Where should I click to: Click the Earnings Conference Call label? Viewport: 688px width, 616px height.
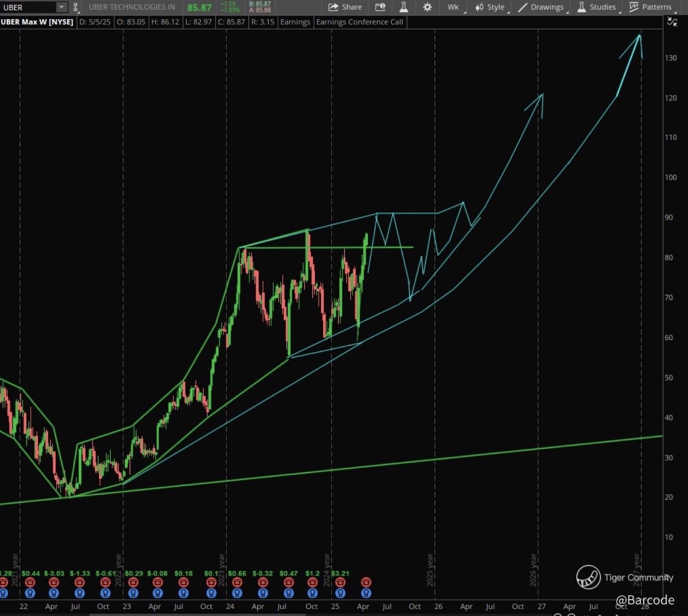(x=360, y=22)
